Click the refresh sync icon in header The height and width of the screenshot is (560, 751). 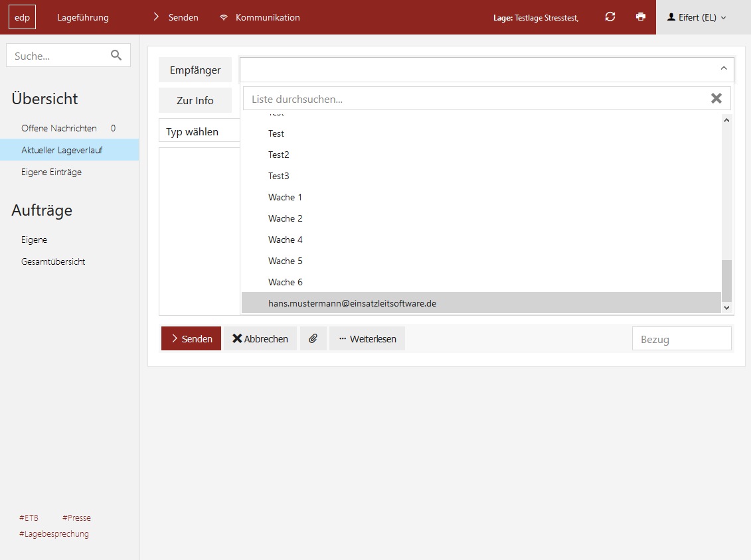click(x=610, y=17)
